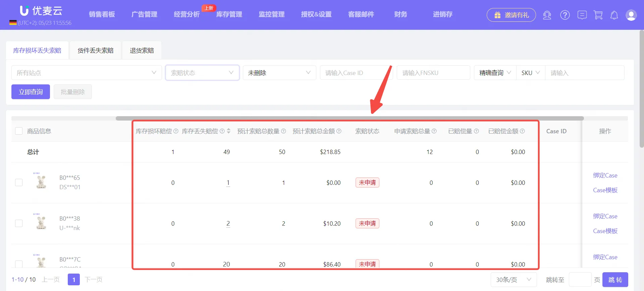Expand the 所有站点 site dropdown

click(87, 73)
